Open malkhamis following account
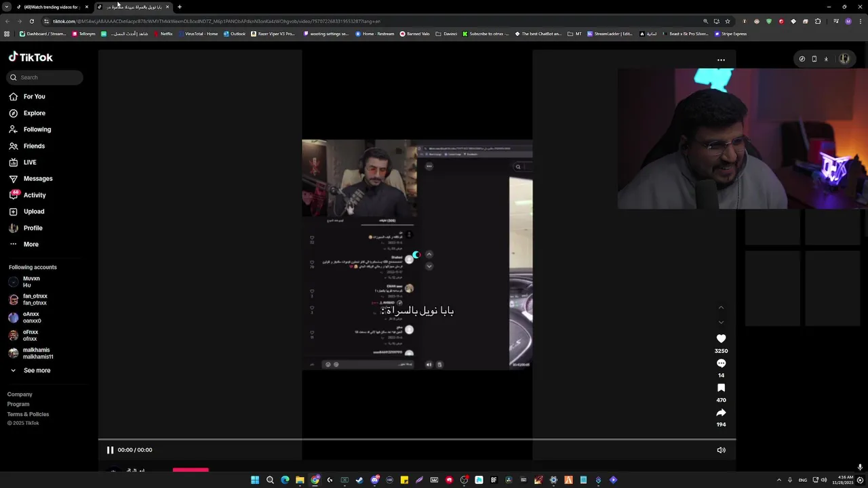Screen dimensions: 868x488 31,353
